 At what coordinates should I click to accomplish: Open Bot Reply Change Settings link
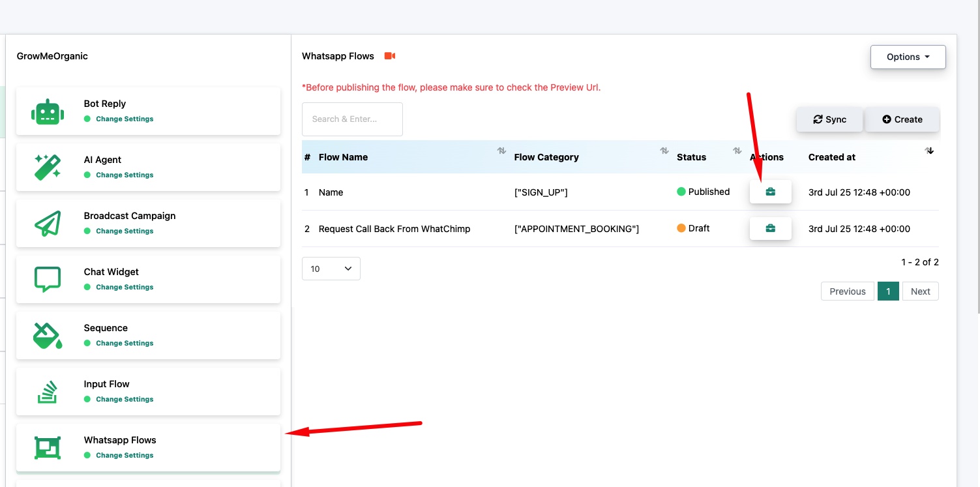click(125, 119)
